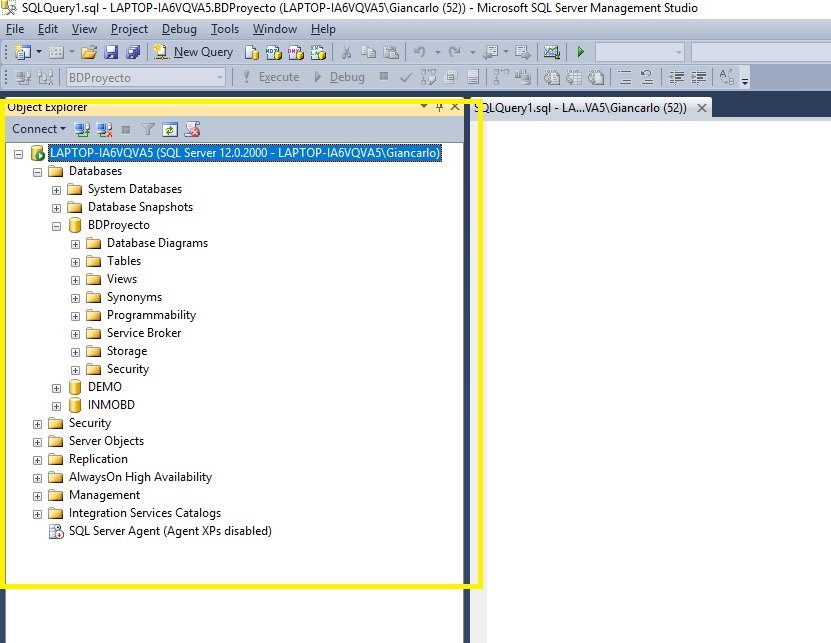Open the Debug menu
831x643 pixels.
pyautogui.click(x=179, y=29)
